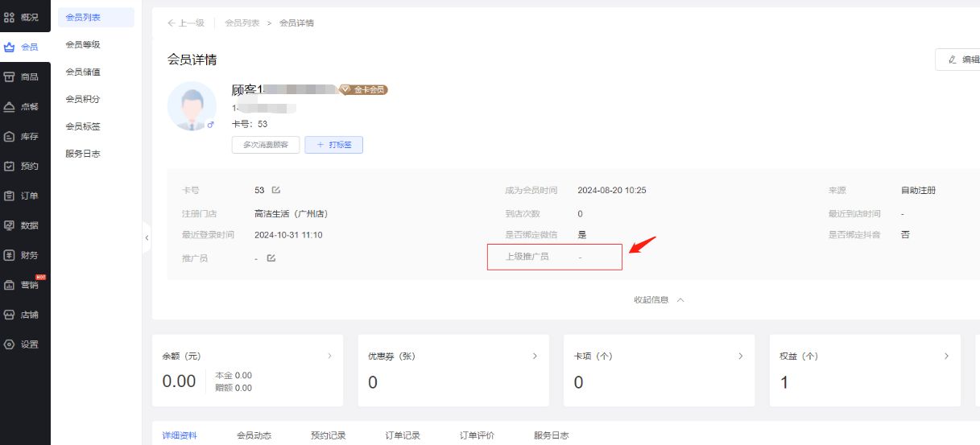This screenshot has width=980, height=445.
Task: Click the registration store 高洁生活（广州店）
Action: click(291, 214)
